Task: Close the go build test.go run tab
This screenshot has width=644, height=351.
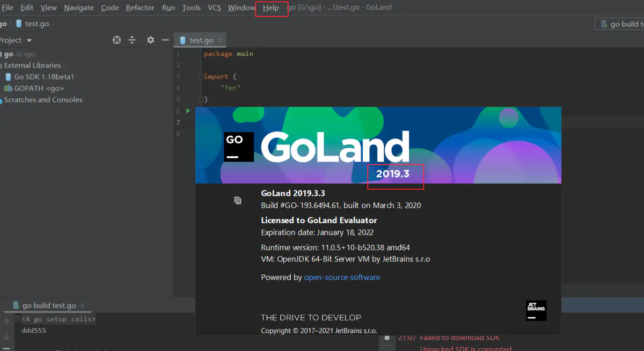Action: point(82,306)
